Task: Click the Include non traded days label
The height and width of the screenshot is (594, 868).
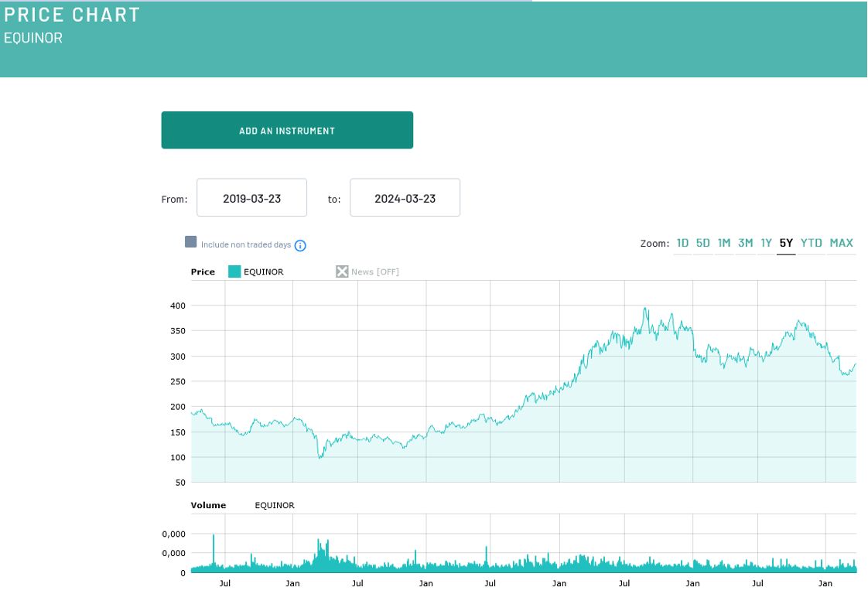Action: (x=246, y=244)
